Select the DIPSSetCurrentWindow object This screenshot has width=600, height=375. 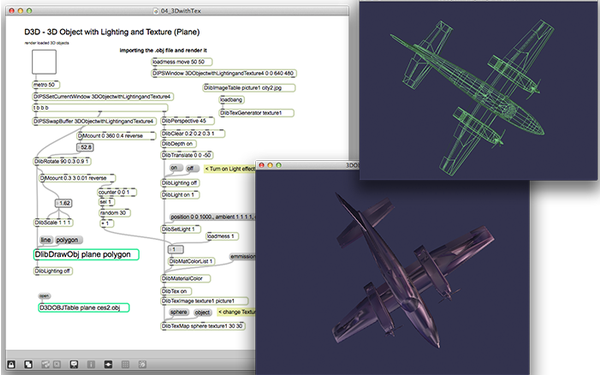click(103, 96)
